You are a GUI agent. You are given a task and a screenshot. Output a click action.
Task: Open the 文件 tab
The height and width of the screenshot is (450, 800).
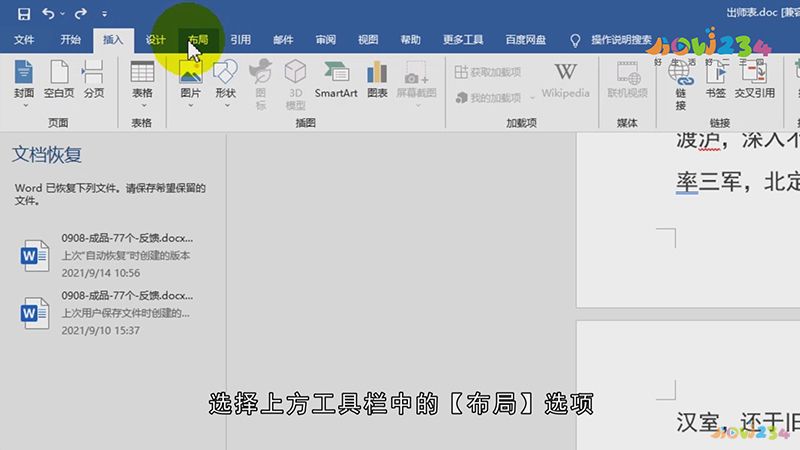tap(24, 40)
